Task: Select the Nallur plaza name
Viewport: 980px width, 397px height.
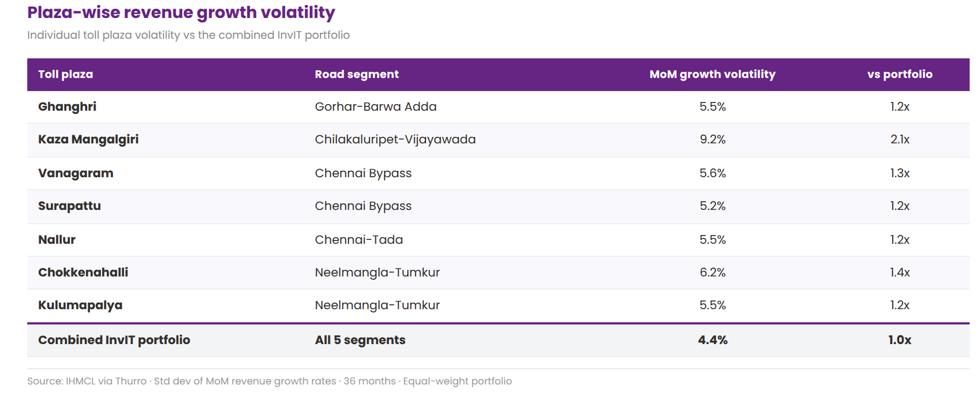Action: click(x=57, y=240)
